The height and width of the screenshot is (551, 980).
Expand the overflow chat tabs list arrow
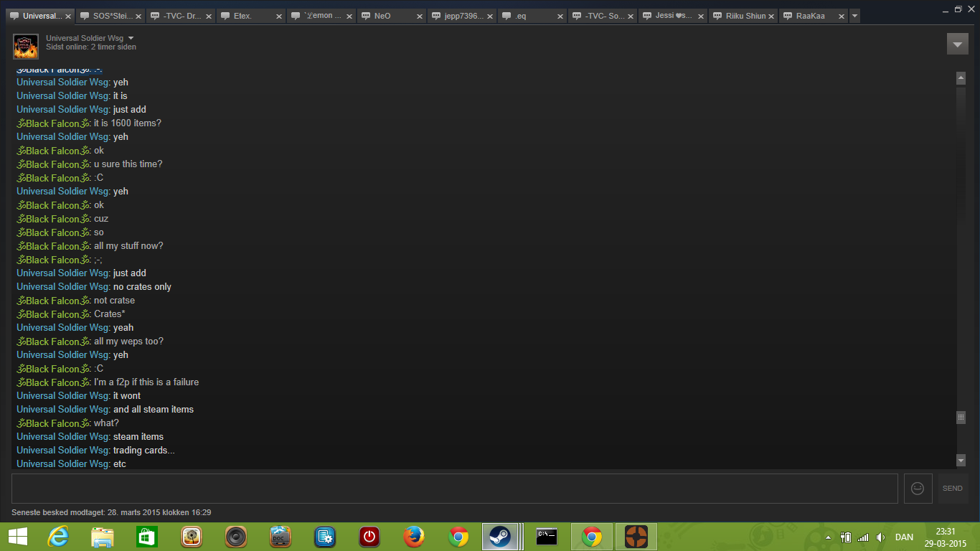tap(854, 16)
